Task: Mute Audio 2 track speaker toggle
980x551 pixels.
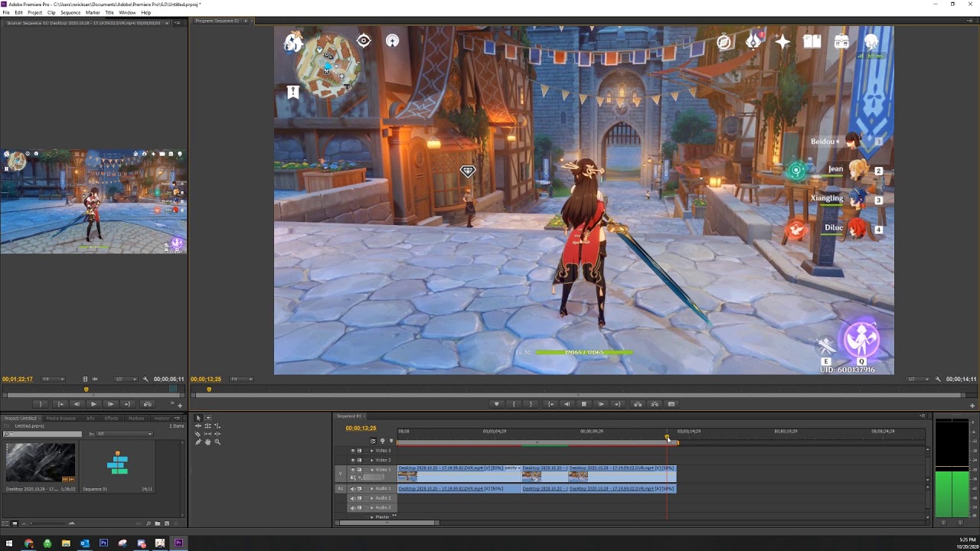Action: coord(353,498)
